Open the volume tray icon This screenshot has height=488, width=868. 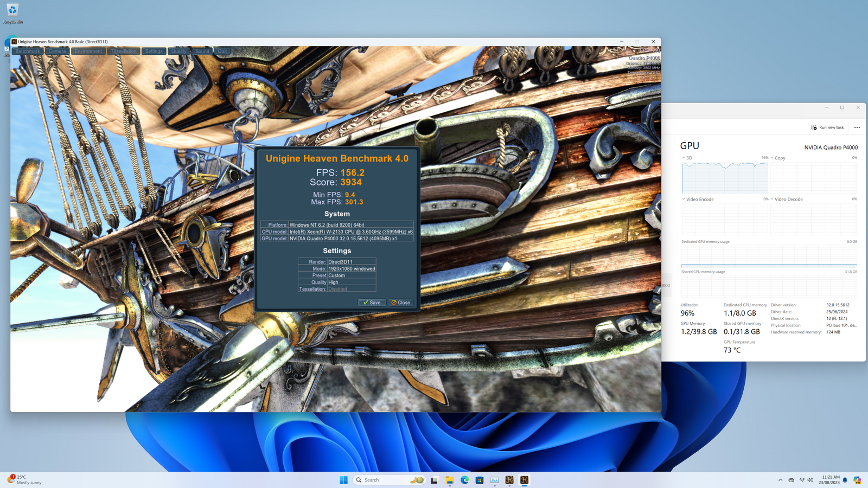[810, 480]
